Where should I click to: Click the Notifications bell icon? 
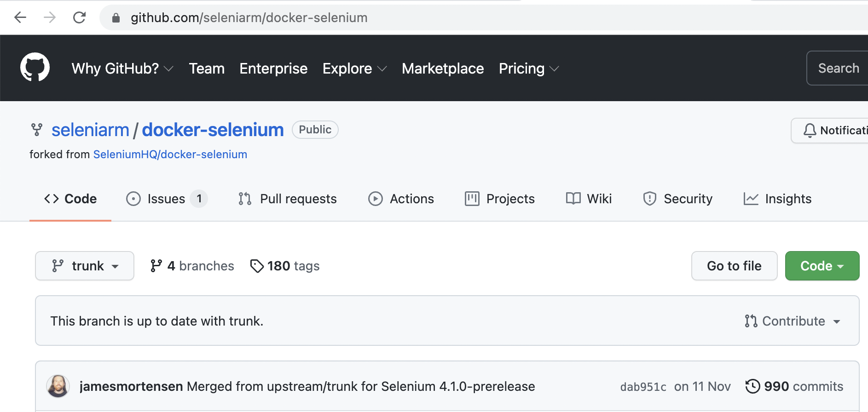(x=810, y=131)
